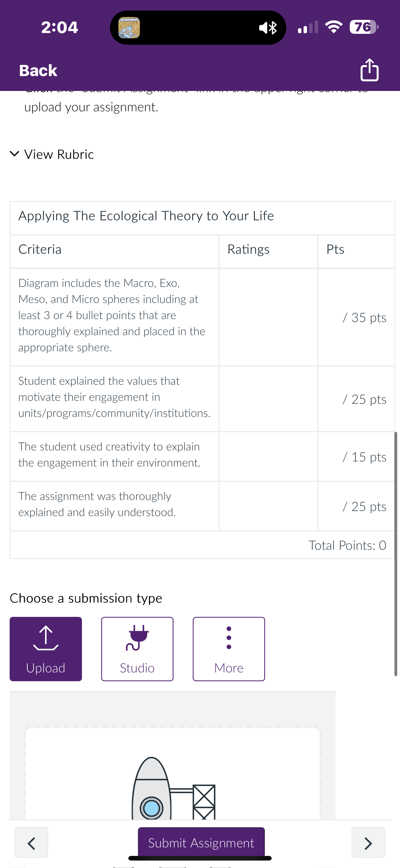The image size is (400, 868).
Task: Collapse the View Rubric section
Action: pos(52,154)
